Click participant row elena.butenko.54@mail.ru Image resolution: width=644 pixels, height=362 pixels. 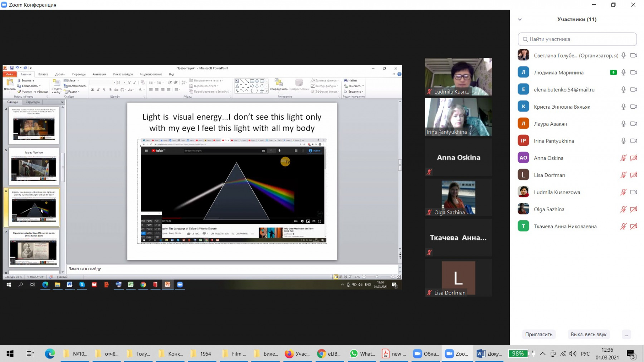[x=577, y=90]
